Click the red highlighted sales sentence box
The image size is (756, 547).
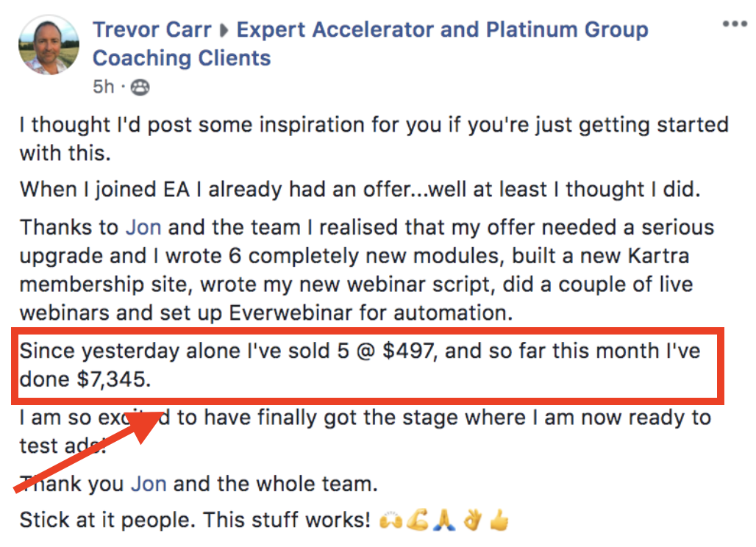point(368,366)
